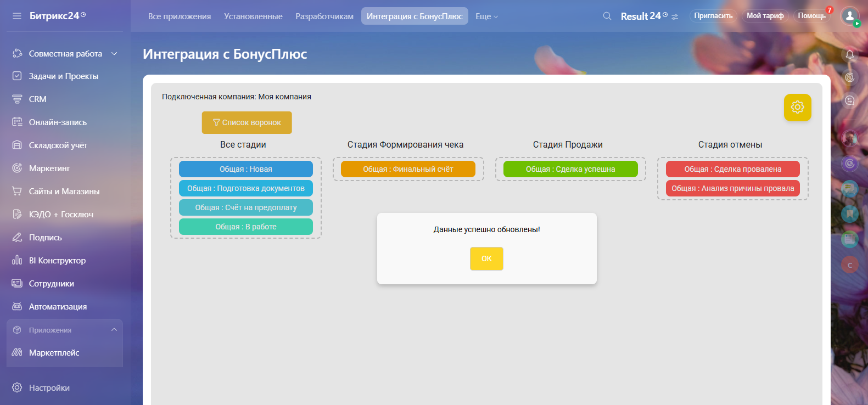Open Задачи и Проекты checkbox icon in sidebar
The image size is (868, 405).
coord(17,76)
